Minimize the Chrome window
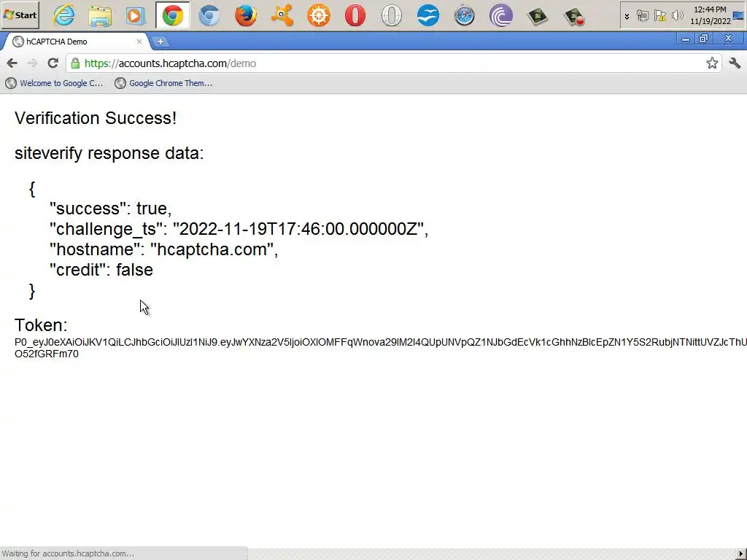The image size is (747, 560). coord(686,39)
